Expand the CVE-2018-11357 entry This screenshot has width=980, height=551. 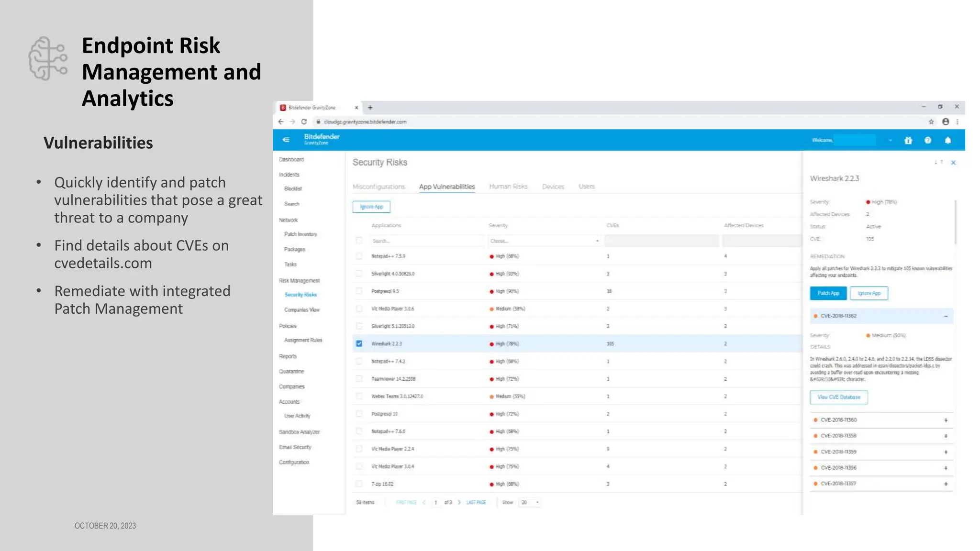click(946, 484)
